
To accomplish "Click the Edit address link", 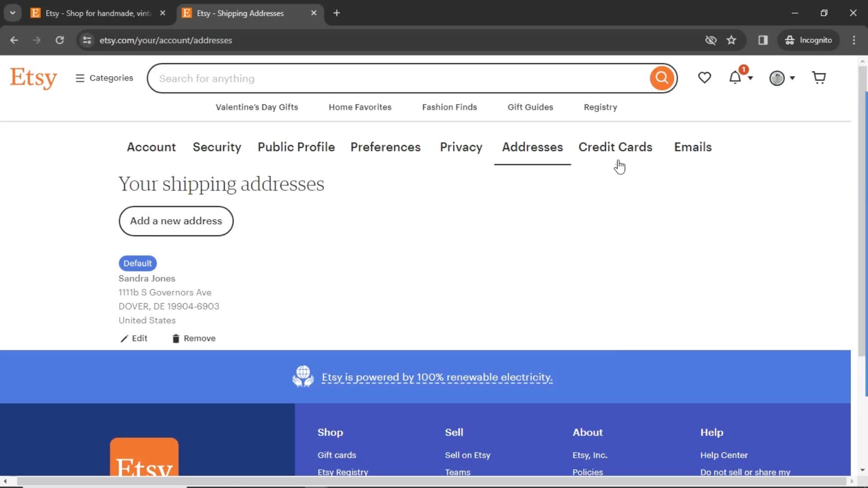I will (x=134, y=338).
